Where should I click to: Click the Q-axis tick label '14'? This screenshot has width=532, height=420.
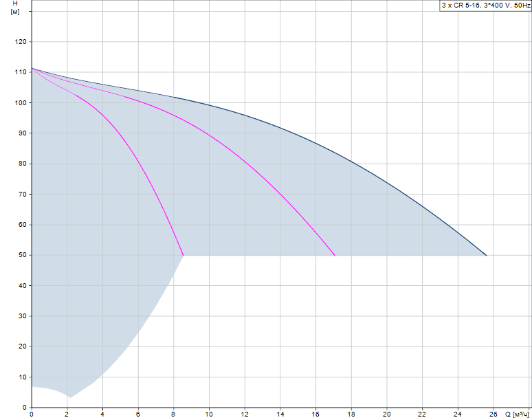(x=280, y=415)
